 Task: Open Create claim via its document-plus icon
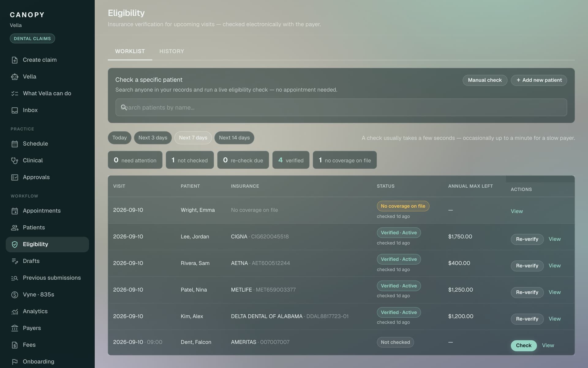point(15,60)
